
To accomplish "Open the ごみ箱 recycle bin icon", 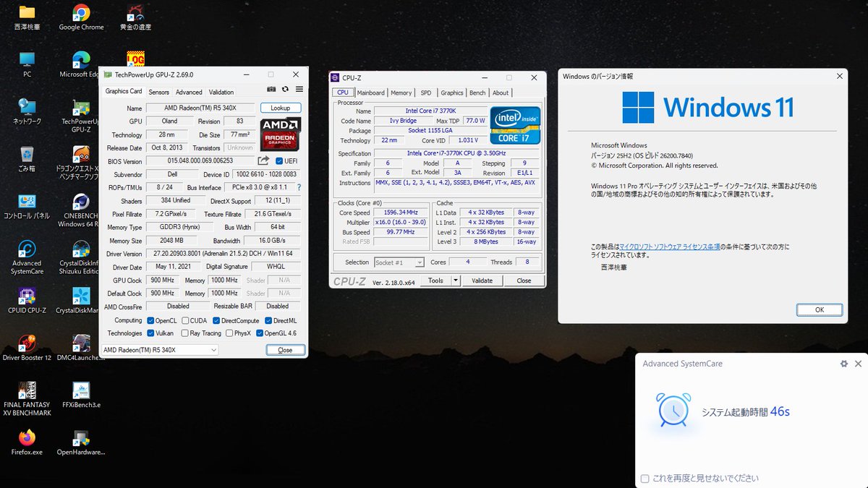I will pyautogui.click(x=27, y=158).
